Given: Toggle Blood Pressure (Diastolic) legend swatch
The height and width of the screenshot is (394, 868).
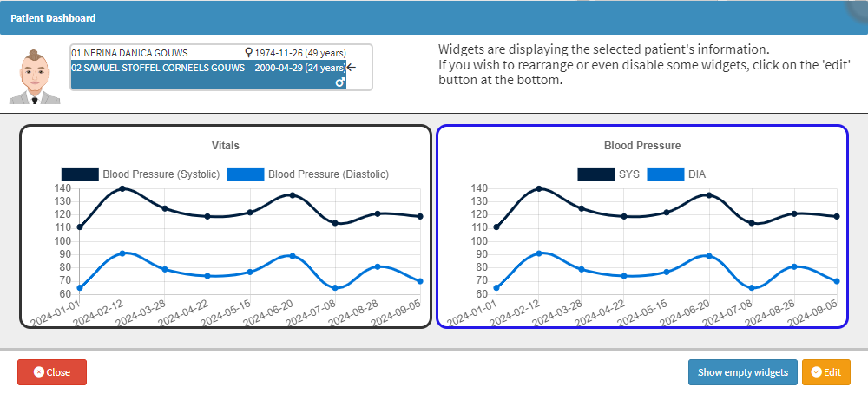Looking at the screenshot, I should [246, 174].
